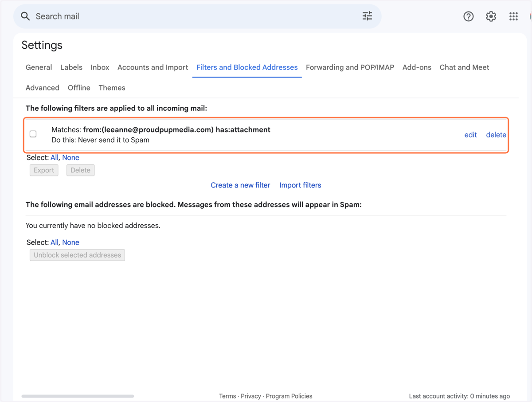Select the Filters and Blocked Addresses tab
This screenshot has width=532, height=402.
(x=247, y=67)
